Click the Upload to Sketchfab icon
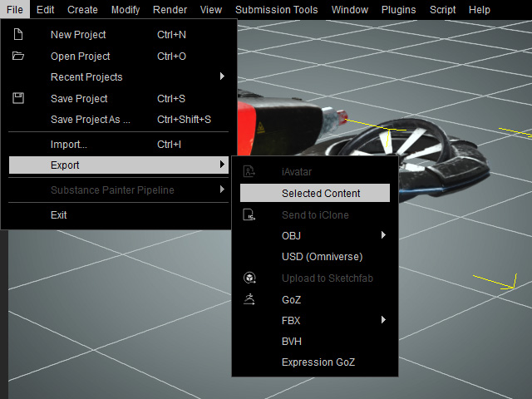 point(249,278)
